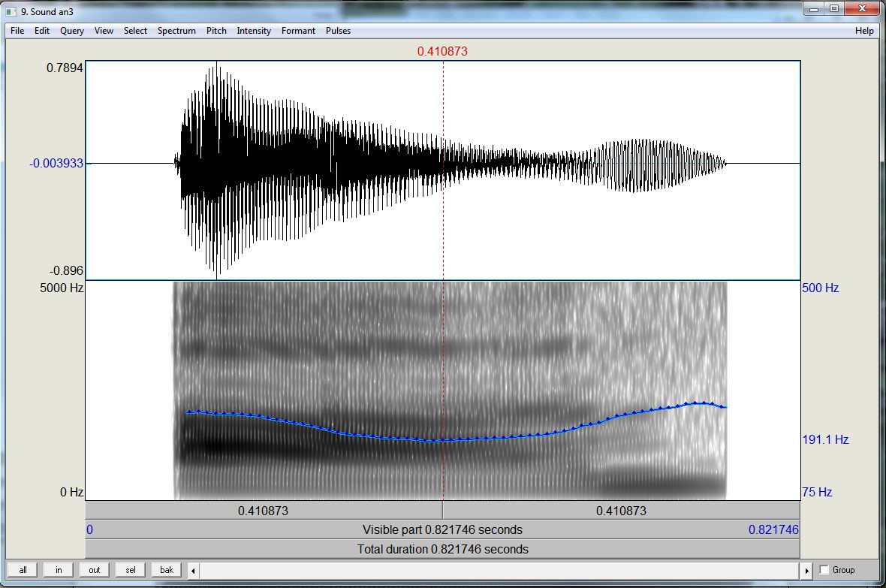Open the Pitch menu
Viewport: 886px width, 588px height.
tap(215, 31)
